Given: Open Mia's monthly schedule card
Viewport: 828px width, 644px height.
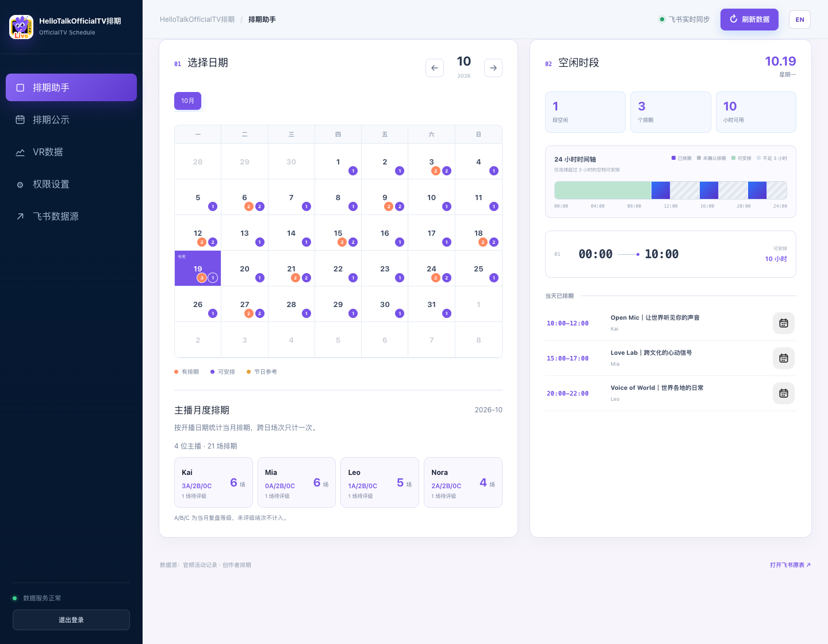Looking at the screenshot, I should [x=297, y=482].
